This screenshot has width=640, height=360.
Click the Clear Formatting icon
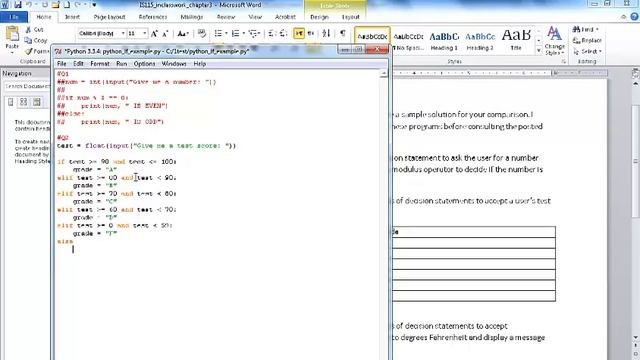point(202,33)
